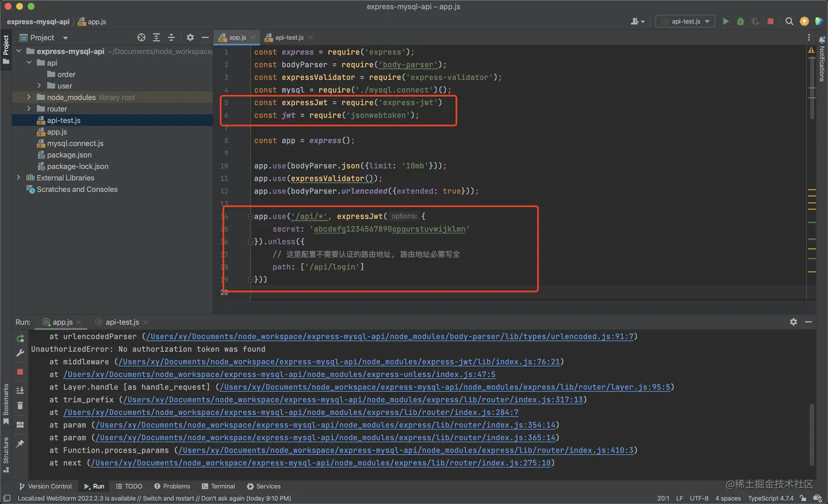Open the user account icon menu

click(x=637, y=21)
